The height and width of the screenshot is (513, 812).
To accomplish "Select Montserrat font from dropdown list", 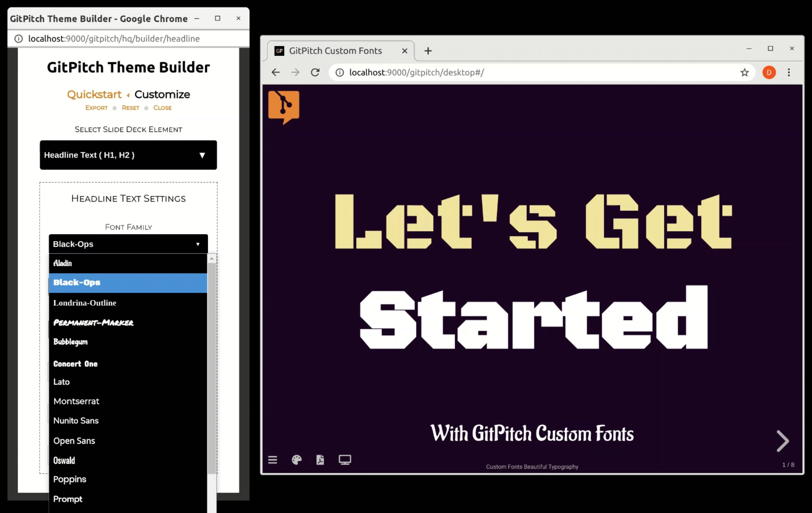I will [76, 401].
